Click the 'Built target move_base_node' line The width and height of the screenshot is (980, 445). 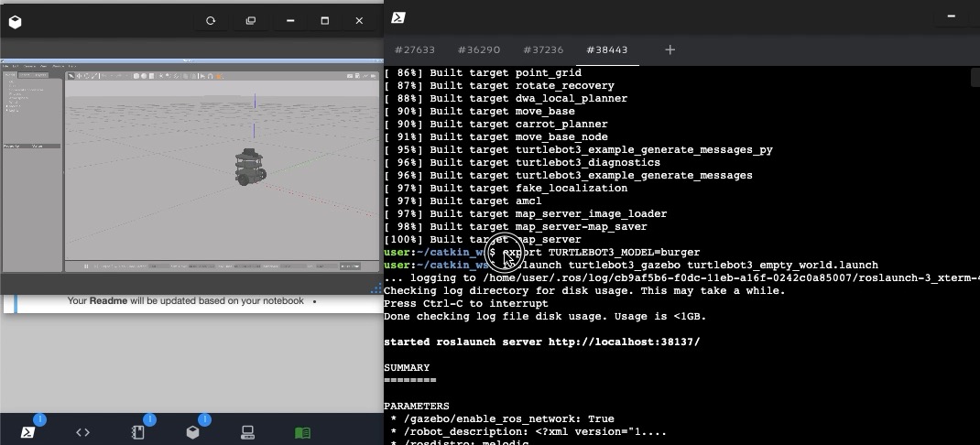click(495, 136)
